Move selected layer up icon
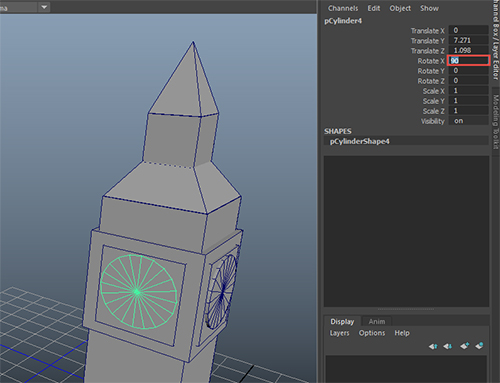This screenshot has height=383, width=500. [433, 346]
